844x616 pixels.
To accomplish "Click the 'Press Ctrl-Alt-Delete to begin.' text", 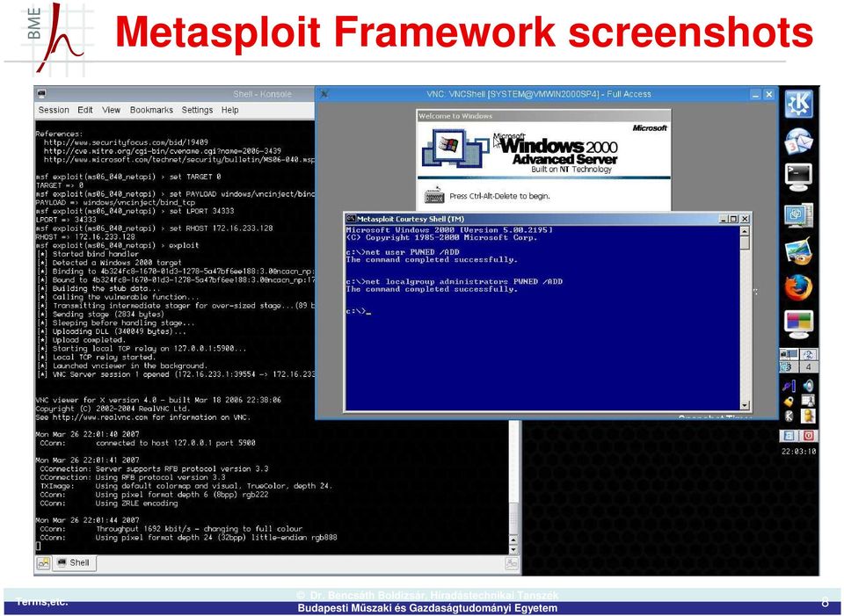I will pyautogui.click(x=499, y=196).
